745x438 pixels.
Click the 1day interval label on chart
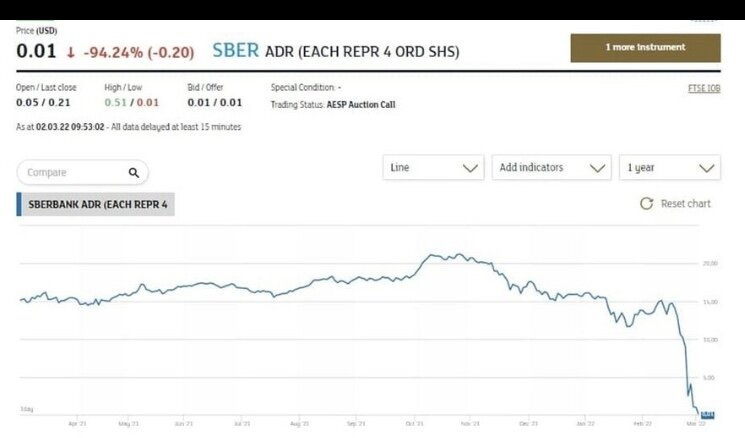pyautogui.click(x=27, y=409)
